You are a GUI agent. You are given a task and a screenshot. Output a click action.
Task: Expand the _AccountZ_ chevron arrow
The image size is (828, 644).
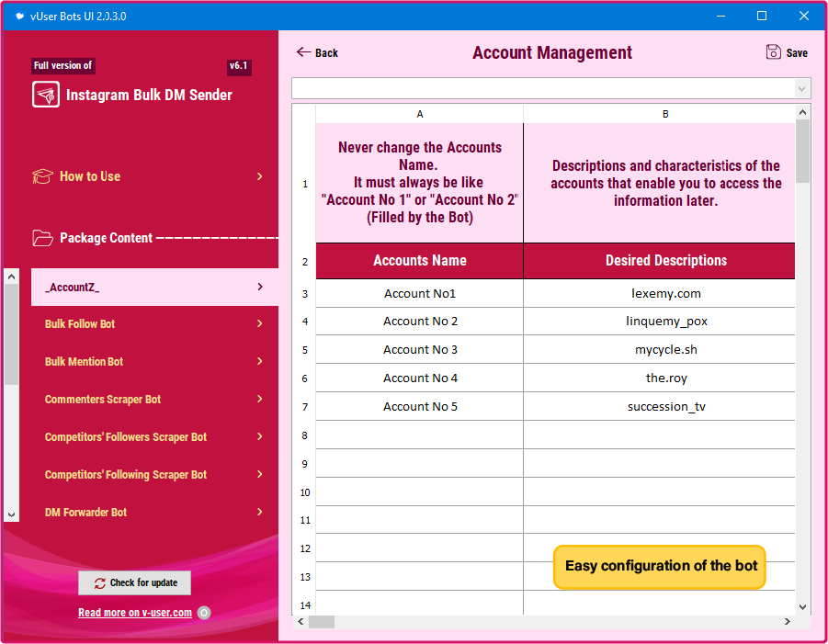[260, 287]
